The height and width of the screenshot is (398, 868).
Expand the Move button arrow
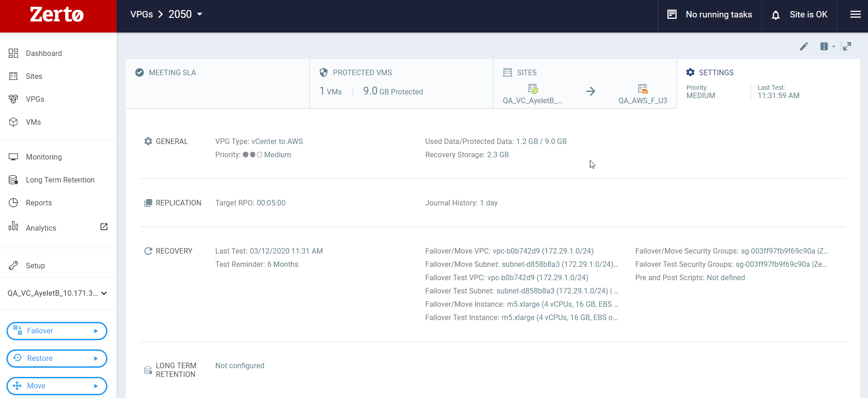96,386
